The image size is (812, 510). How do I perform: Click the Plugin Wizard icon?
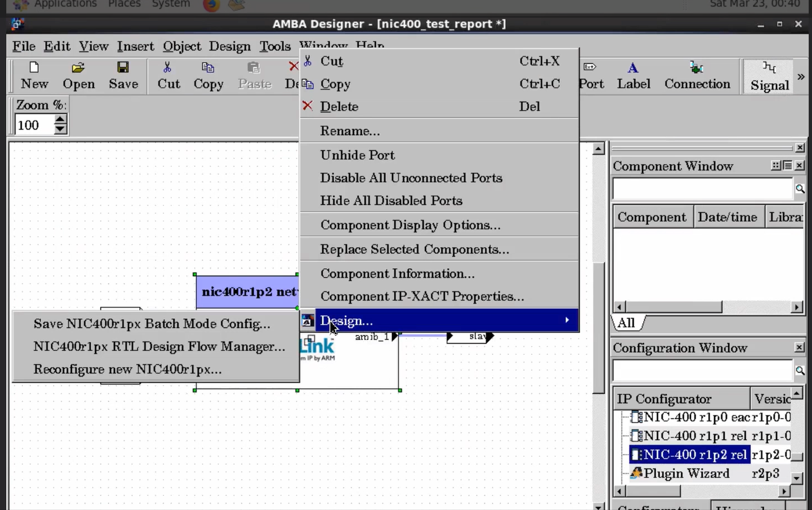(636, 473)
